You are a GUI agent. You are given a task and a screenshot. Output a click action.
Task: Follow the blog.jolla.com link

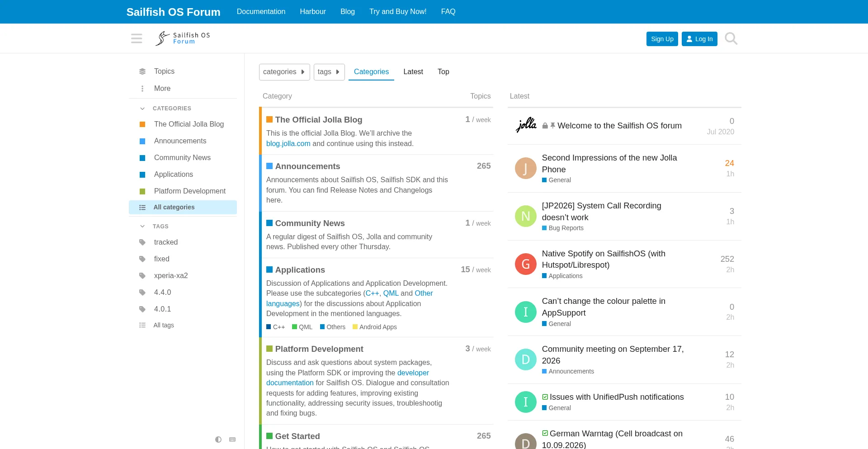point(288,144)
